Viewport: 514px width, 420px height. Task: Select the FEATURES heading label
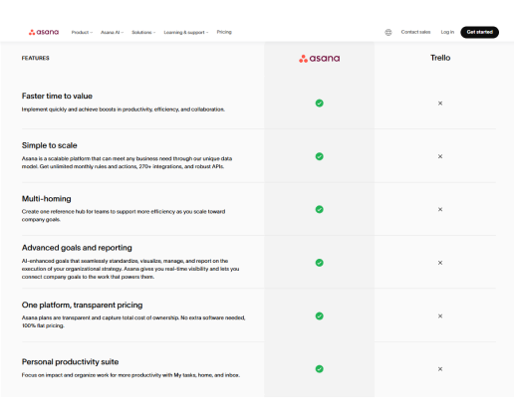click(36, 58)
